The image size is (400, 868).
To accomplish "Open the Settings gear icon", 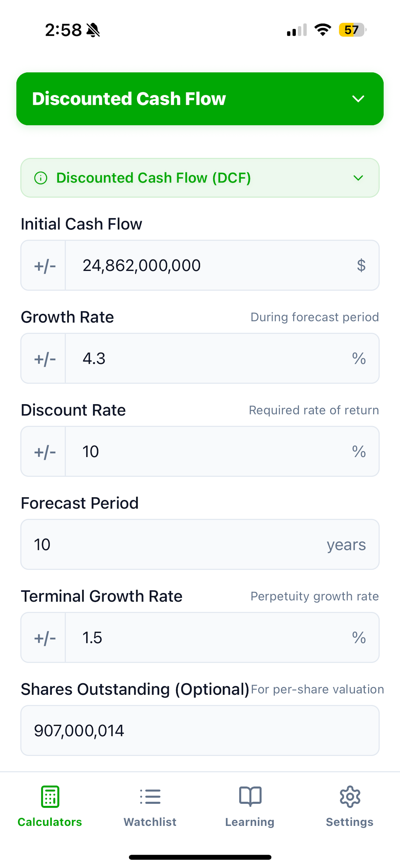I will (x=350, y=797).
